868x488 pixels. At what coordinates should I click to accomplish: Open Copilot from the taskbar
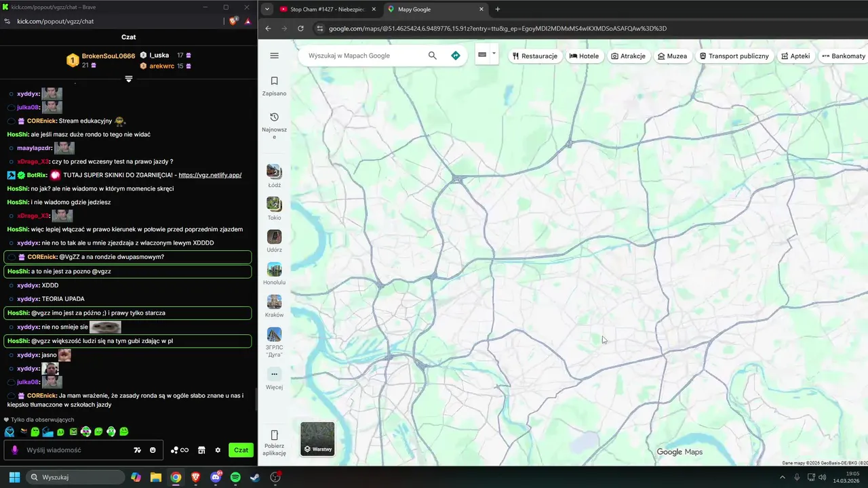136,477
